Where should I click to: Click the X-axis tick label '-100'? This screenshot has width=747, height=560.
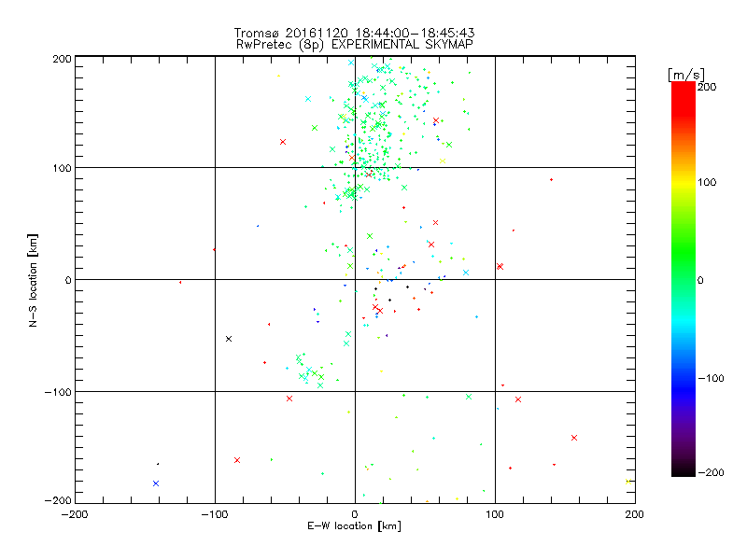215,514
